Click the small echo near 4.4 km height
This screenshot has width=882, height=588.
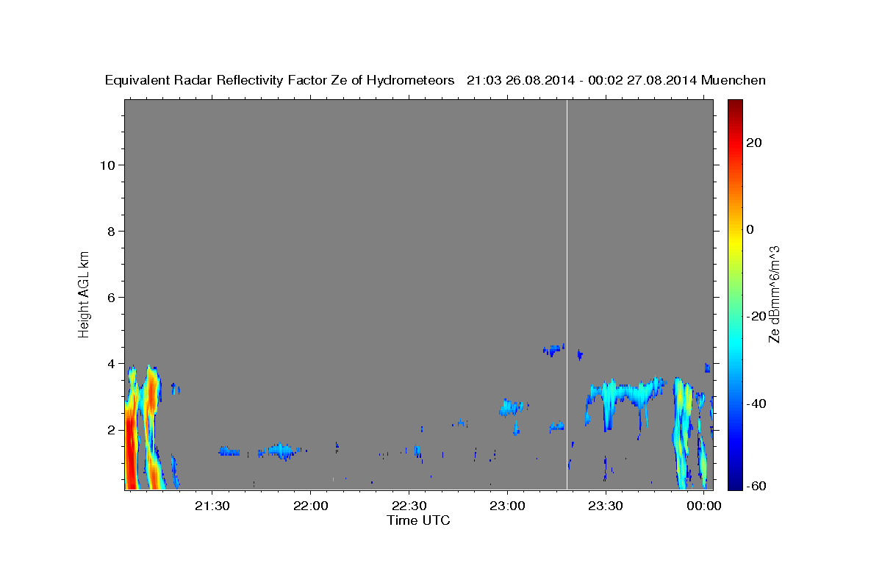[x=553, y=350]
